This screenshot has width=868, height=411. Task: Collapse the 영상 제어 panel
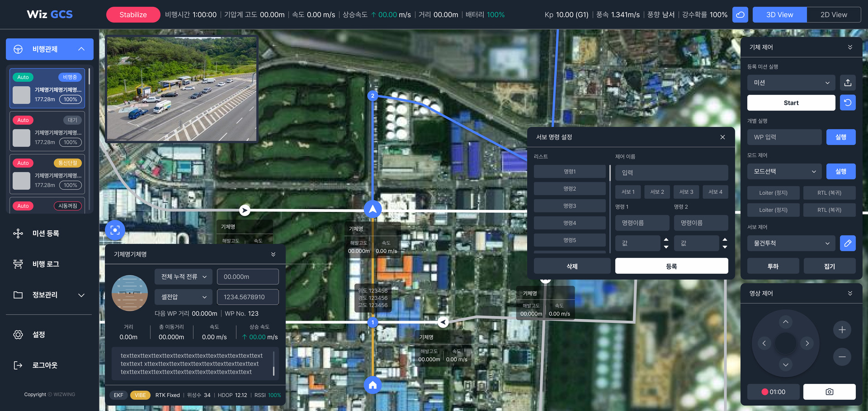[850, 293]
